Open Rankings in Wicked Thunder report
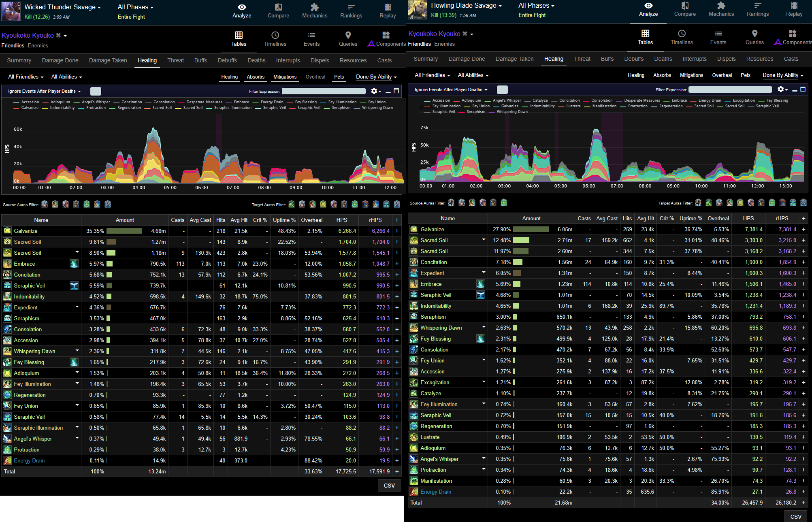The image size is (812, 522). (x=351, y=11)
